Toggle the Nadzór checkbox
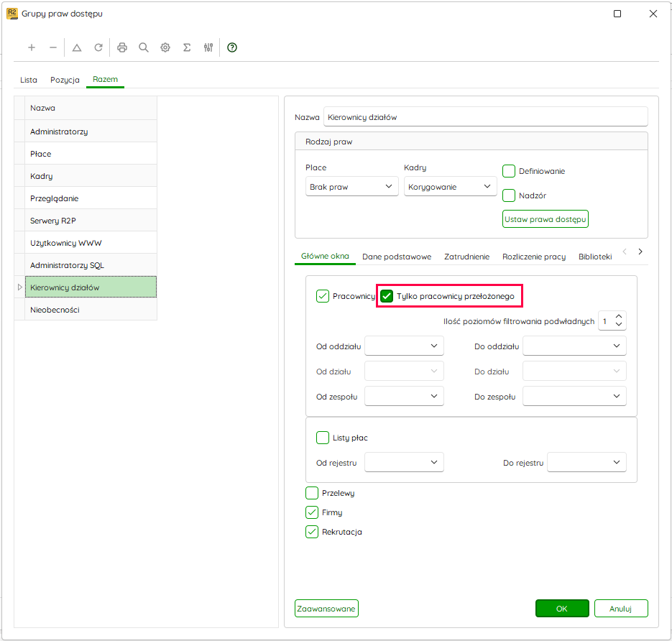Screen dimensions: 672x641 509,195
